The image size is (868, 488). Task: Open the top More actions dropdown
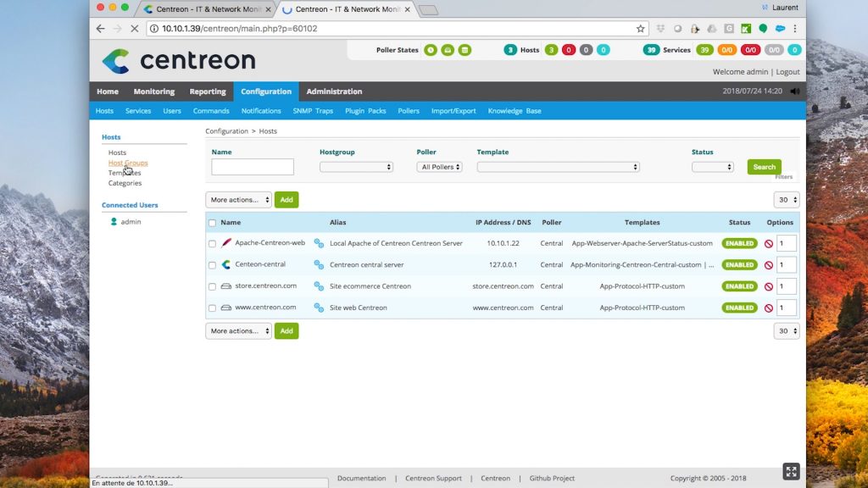coord(238,200)
